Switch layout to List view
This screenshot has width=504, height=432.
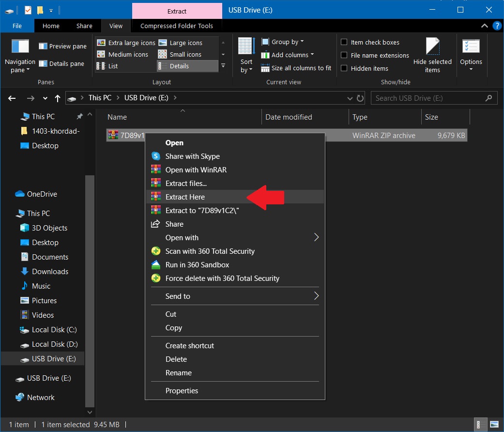[107, 66]
